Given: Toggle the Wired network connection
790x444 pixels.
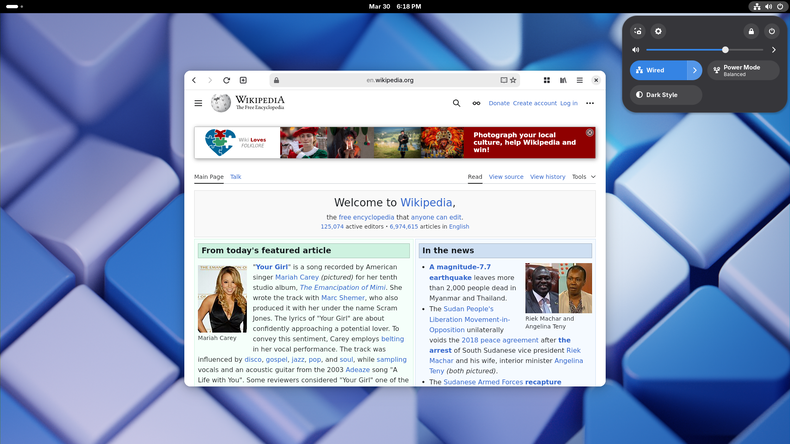Looking at the screenshot, I should click(657, 70).
